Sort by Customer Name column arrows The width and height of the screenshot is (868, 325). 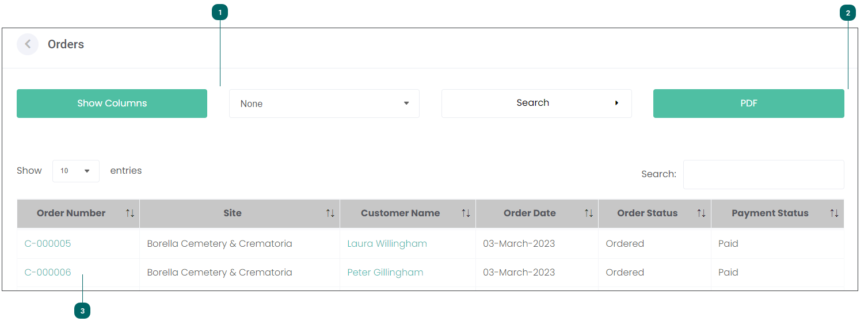click(466, 213)
